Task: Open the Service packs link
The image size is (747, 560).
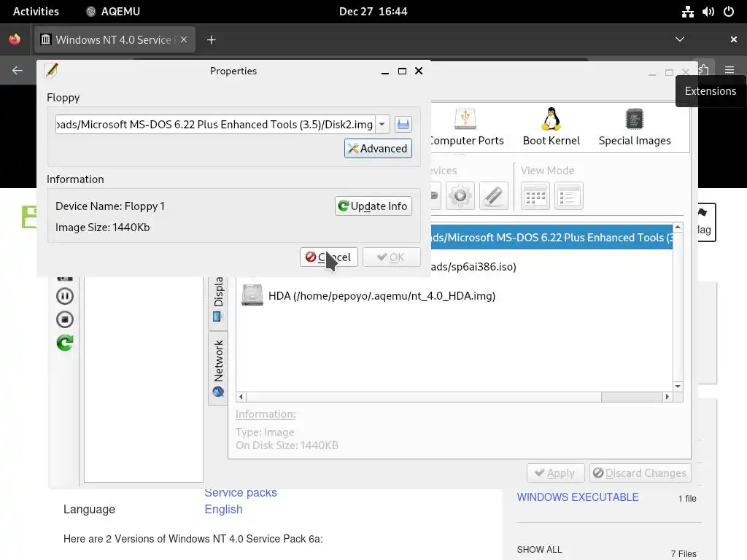Action: pyautogui.click(x=241, y=493)
